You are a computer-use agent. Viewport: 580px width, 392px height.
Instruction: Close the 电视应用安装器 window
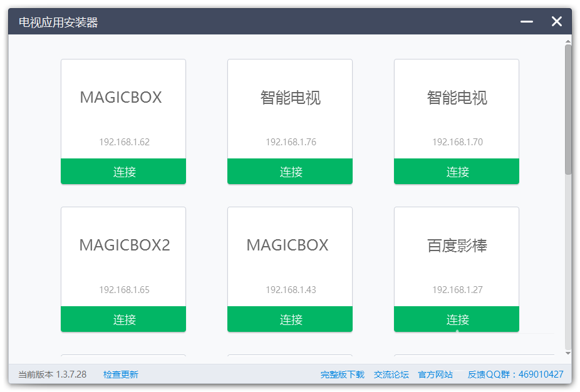(x=556, y=21)
